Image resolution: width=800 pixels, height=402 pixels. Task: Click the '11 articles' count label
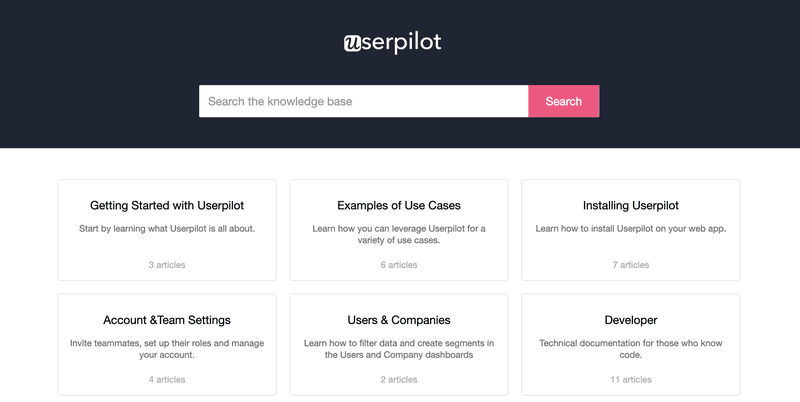[631, 380]
